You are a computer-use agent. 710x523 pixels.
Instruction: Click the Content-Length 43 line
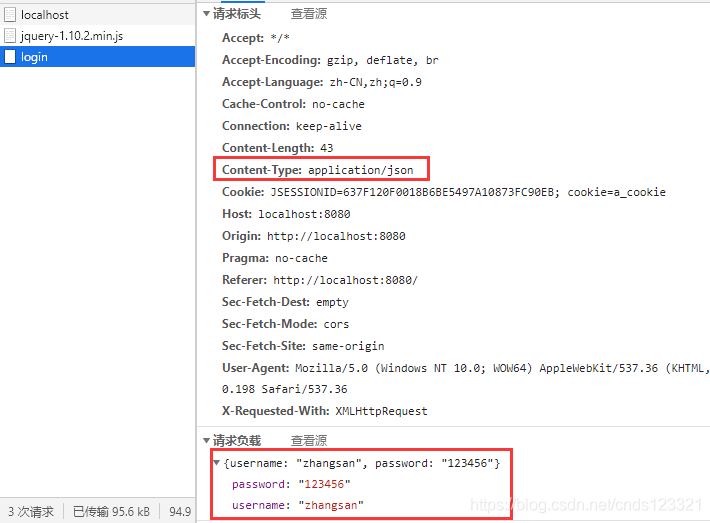278,148
